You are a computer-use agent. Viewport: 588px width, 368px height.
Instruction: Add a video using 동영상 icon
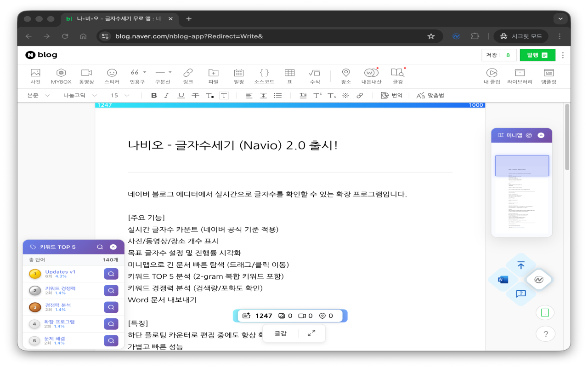(x=86, y=76)
